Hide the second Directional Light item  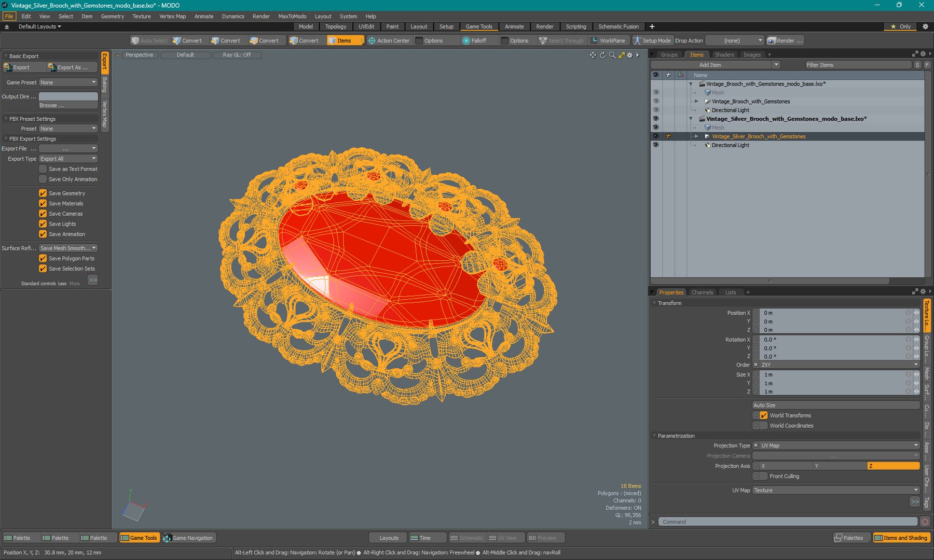tap(656, 145)
